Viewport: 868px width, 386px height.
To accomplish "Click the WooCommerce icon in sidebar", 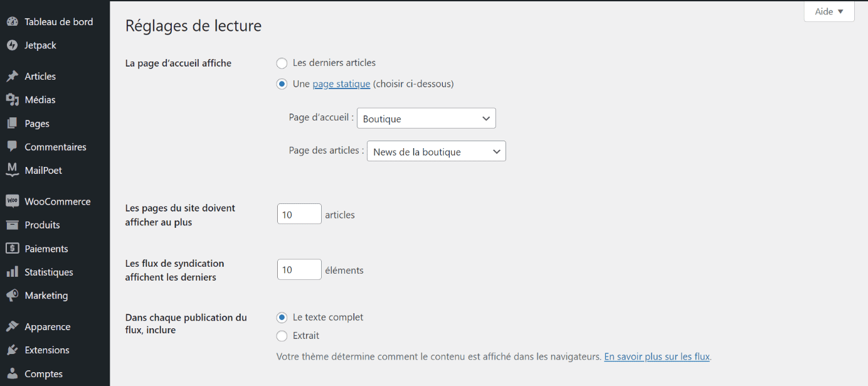I will [12, 201].
